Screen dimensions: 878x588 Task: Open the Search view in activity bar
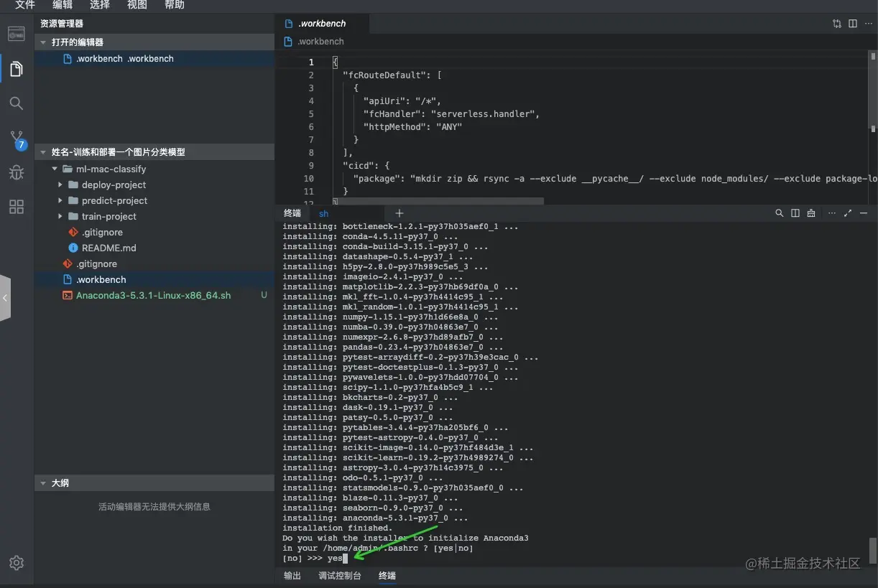point(17,103)
